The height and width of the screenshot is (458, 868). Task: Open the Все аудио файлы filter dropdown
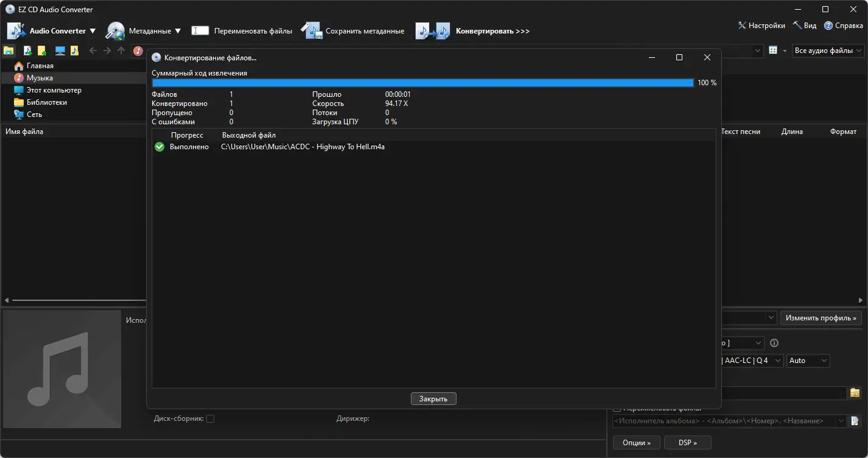pyautogui.click(x=828, y=51)
